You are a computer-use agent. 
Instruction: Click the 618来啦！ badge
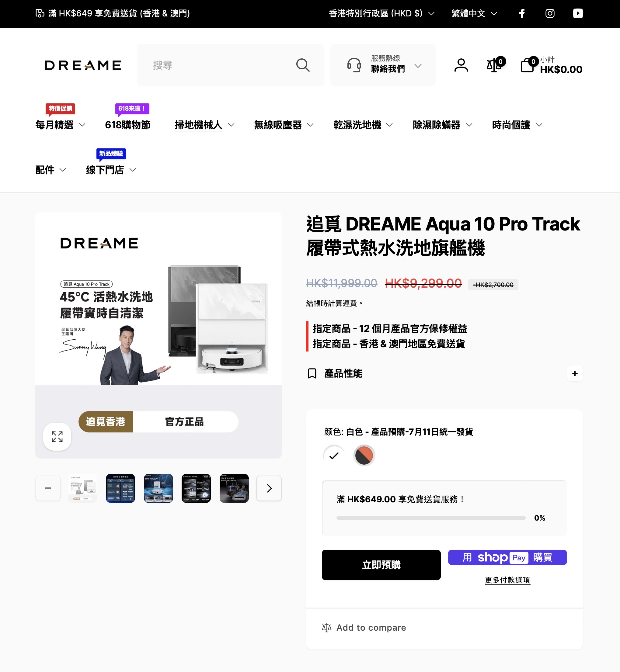132,109
